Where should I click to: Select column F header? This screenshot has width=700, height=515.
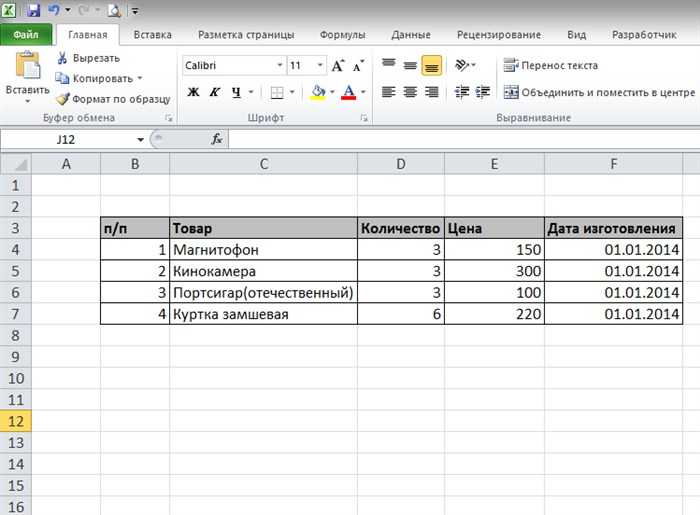(x=613, y=164)
